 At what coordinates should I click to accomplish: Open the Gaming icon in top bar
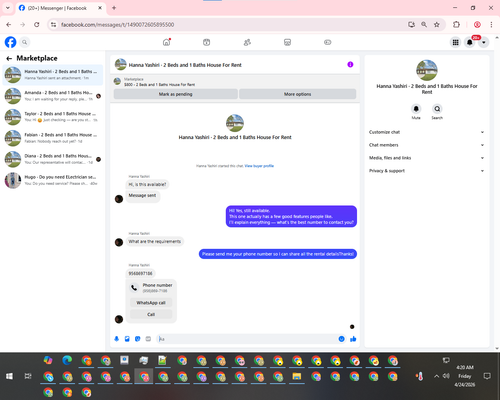pos(328,42)
